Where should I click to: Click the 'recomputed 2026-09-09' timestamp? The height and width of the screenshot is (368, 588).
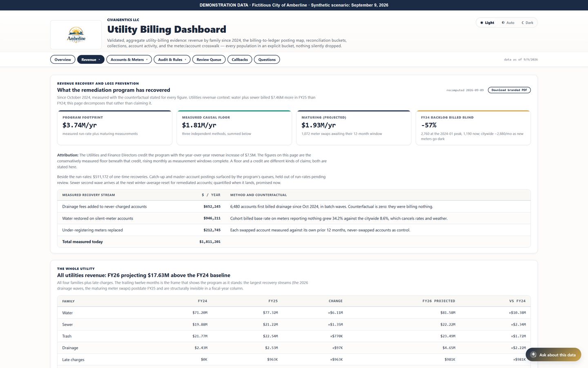pyautogui.click(x=465, y=90)
